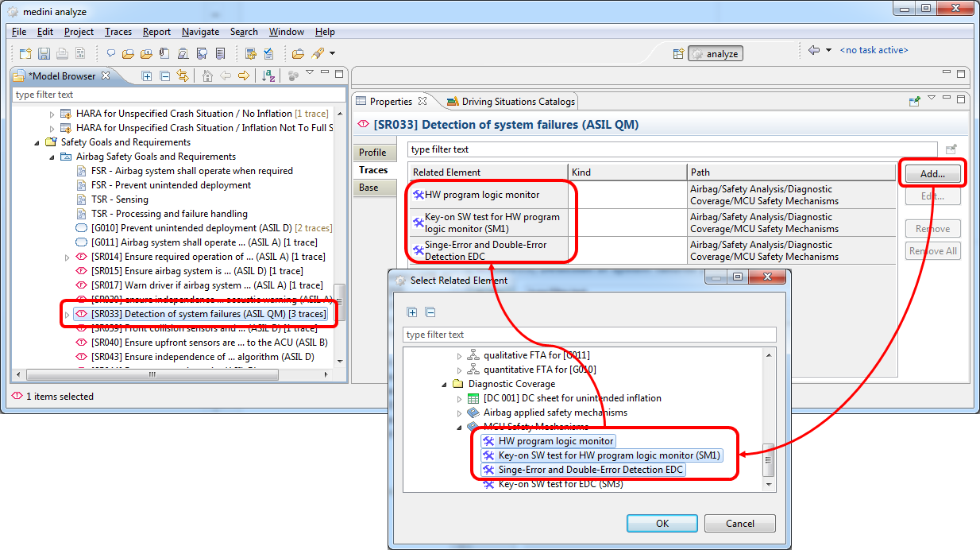
Task: Collapse the Safety Goals and Requirements folder
Action: (x=37, y=142)
